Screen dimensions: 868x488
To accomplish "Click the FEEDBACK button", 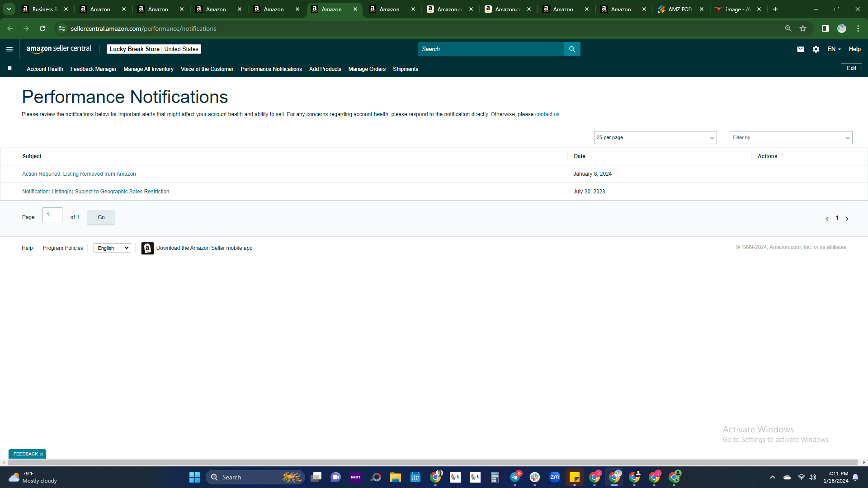I will pyautogui.click(x=25, y=454).
